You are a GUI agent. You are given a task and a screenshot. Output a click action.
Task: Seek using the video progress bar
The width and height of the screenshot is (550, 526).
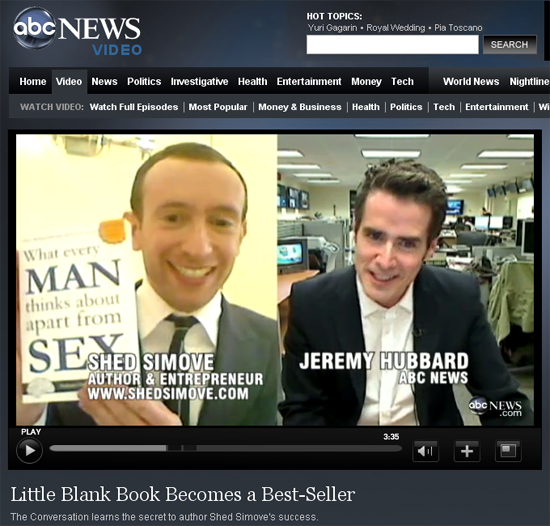click(226, 448)
